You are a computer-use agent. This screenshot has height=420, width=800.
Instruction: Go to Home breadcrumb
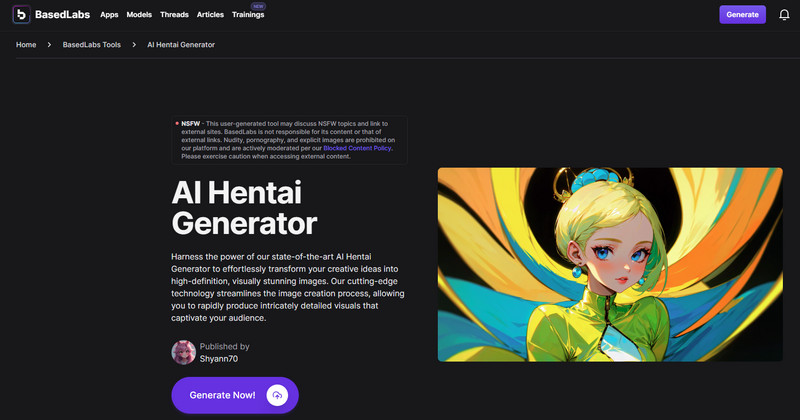coord(26,45)
